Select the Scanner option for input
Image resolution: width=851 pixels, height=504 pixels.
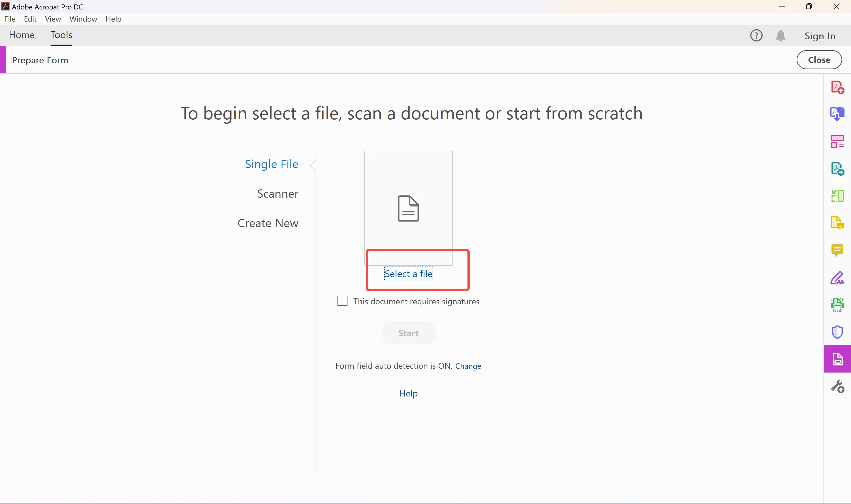pyautogui.click(x=277, y=193)
